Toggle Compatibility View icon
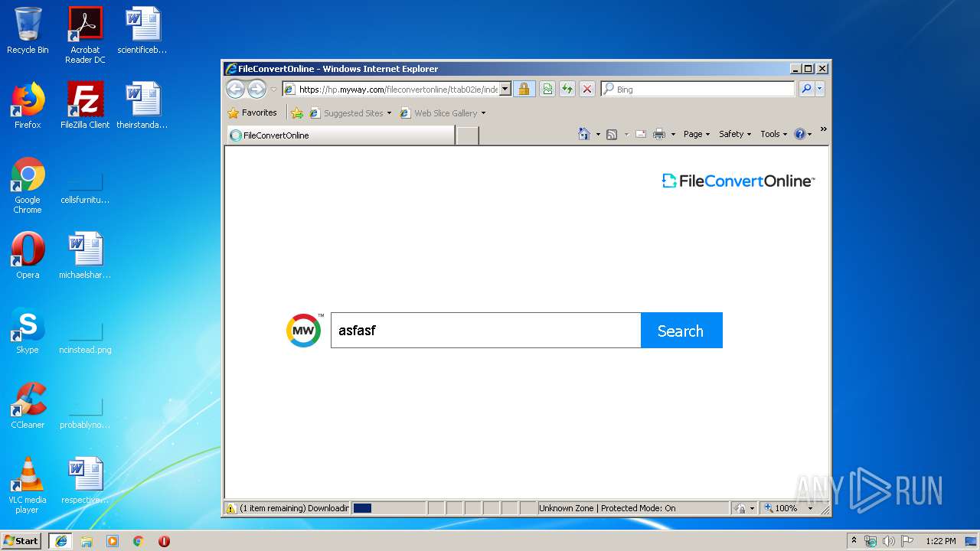 pos(547,90)
